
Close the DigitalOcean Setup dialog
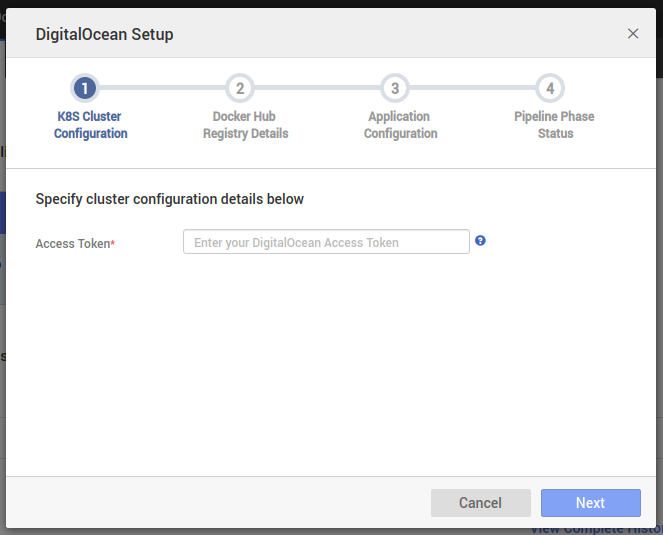coord(633,34)
